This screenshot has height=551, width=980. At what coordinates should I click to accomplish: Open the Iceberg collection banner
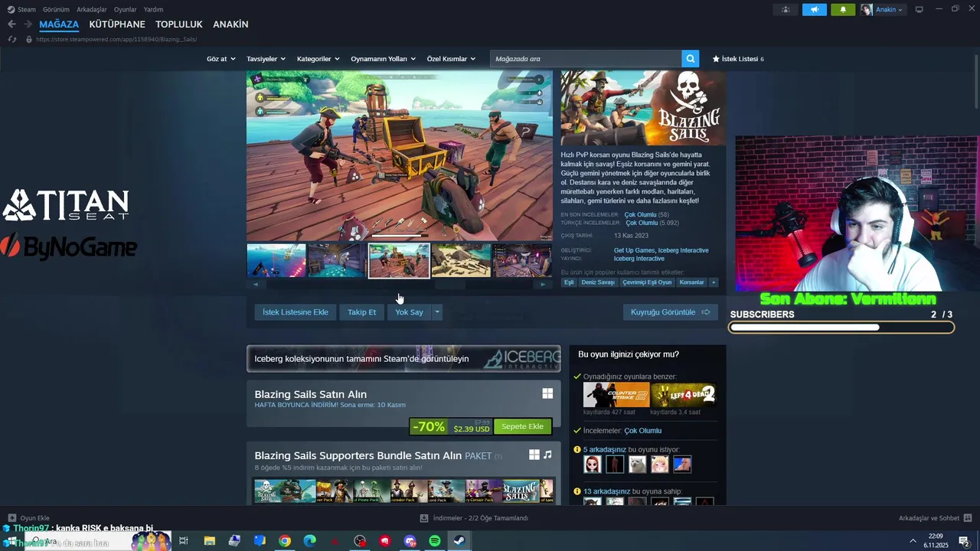click(x=403, y=359)
